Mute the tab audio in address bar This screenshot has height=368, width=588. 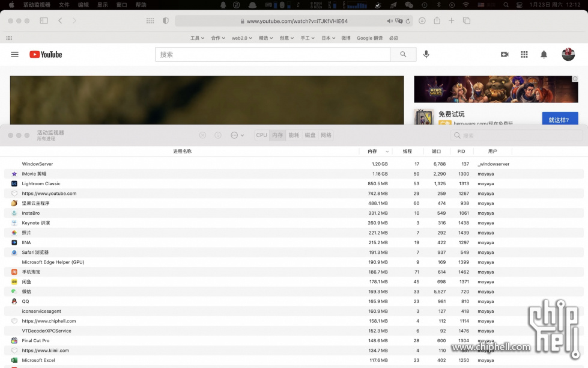coord(390,21)
